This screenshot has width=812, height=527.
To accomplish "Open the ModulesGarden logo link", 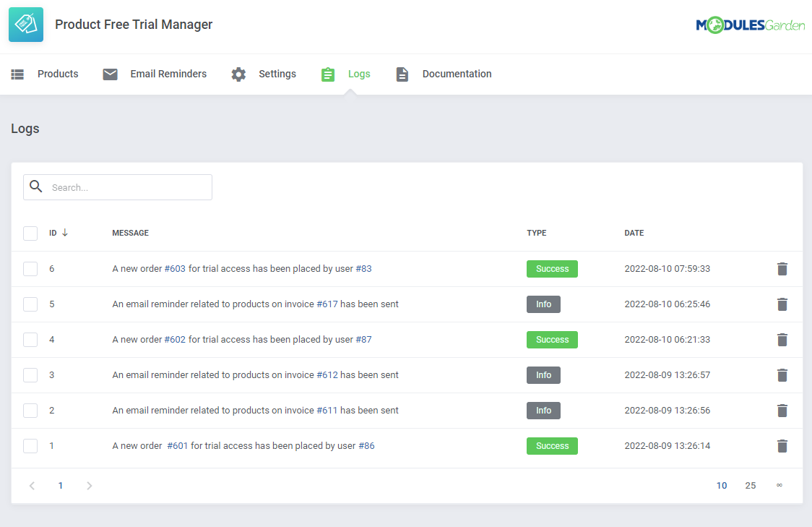I will (751, 25).
